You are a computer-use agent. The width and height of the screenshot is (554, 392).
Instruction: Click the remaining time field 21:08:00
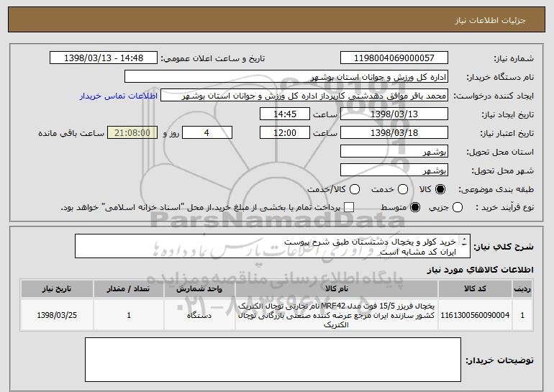tap(132, 133)
